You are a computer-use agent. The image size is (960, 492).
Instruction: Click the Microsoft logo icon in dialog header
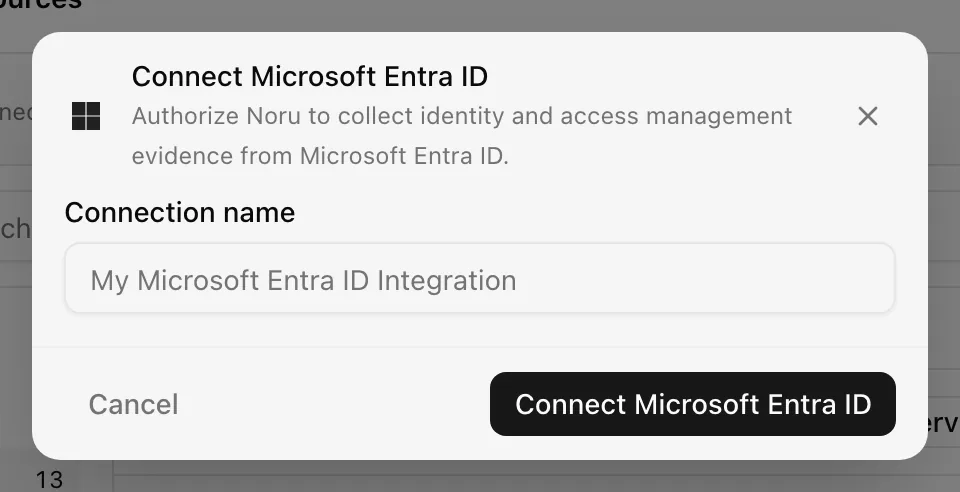[x=86, y=116]
